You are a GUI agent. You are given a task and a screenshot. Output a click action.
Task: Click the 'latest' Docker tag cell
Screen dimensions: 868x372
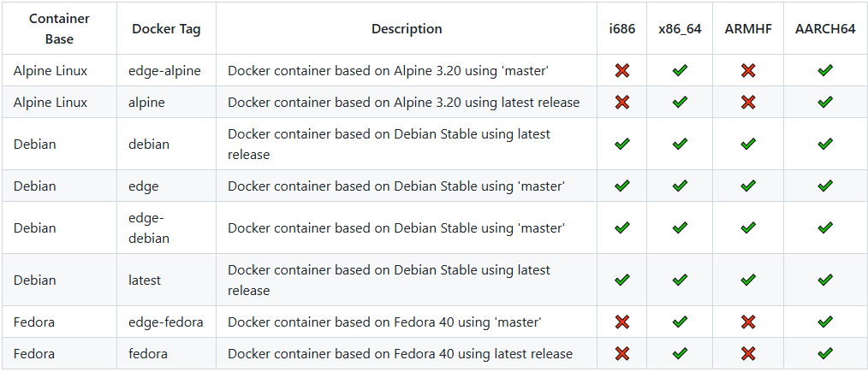coord(145,280)
